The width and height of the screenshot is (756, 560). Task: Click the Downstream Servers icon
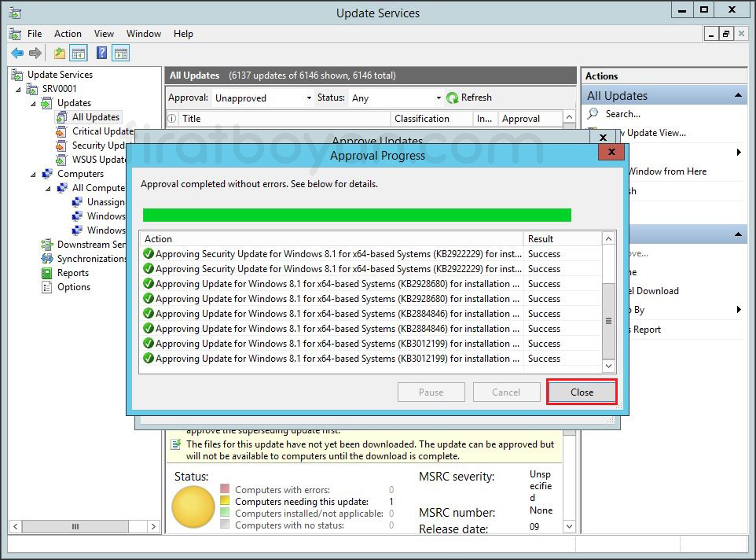(x=47, y=245)
